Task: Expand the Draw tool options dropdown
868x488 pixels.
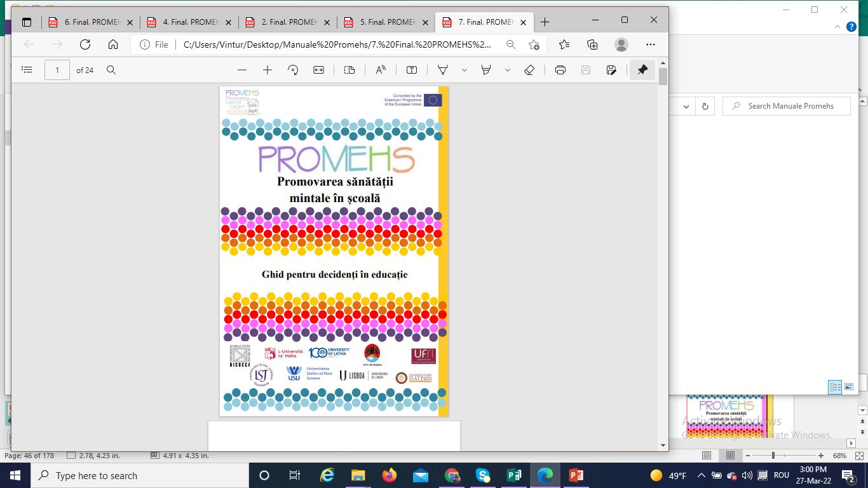Action: click(x=465, y=70)
